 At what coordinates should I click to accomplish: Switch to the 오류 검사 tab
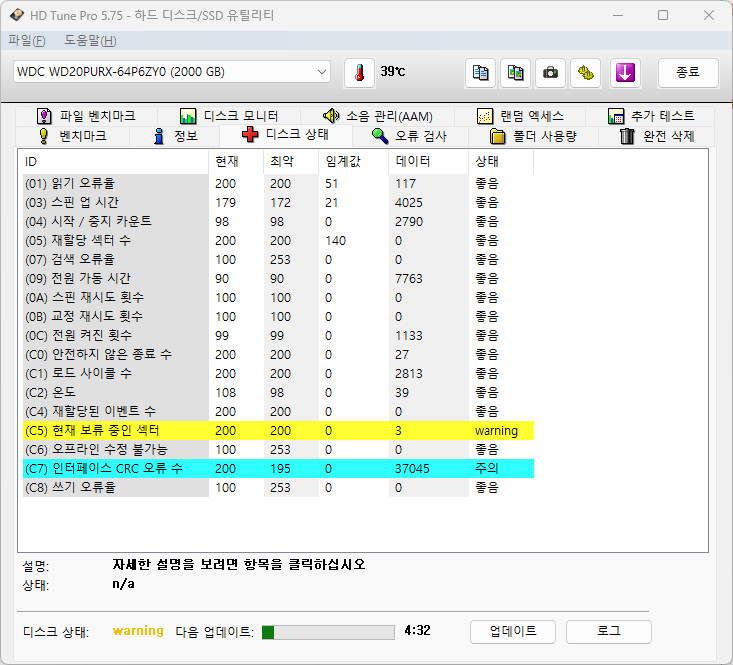point(410,136)
